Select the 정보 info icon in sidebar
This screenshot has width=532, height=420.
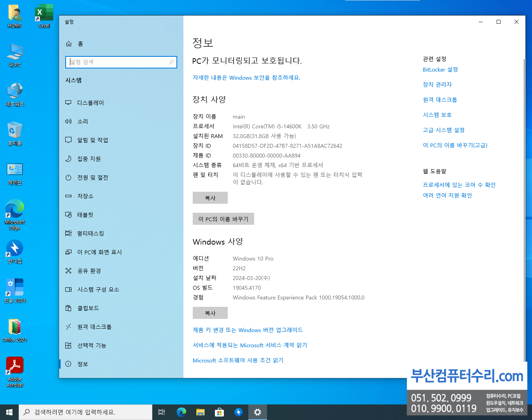pos(68,364)
